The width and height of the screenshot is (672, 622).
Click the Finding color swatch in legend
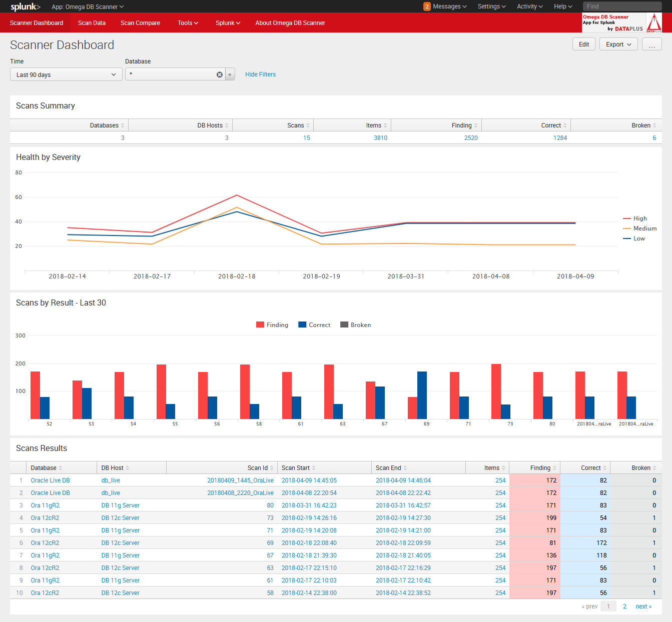click(260, 325)
